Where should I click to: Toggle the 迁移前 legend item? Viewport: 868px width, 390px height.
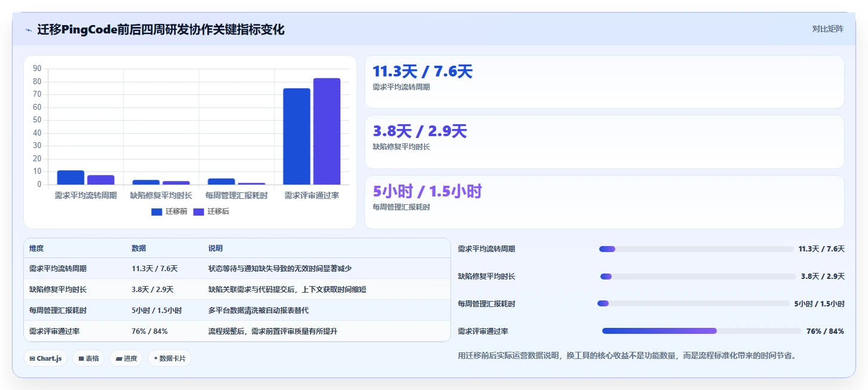[x=169, y=211]
